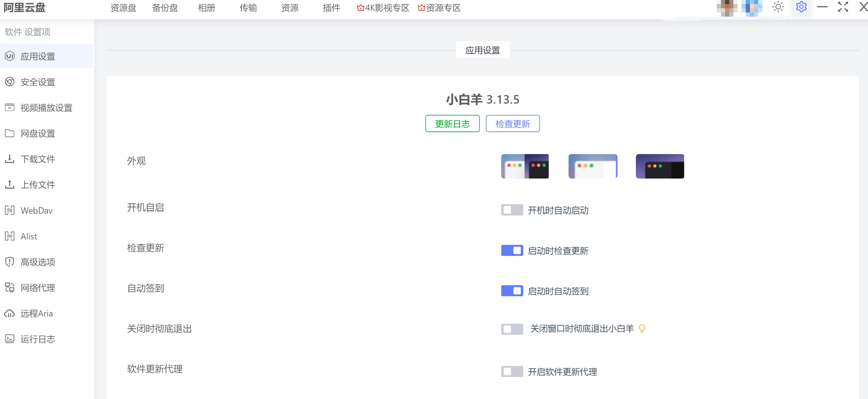868x399 pixels.
Task: Switch to the 传输 tab
Action: (248, 8)
